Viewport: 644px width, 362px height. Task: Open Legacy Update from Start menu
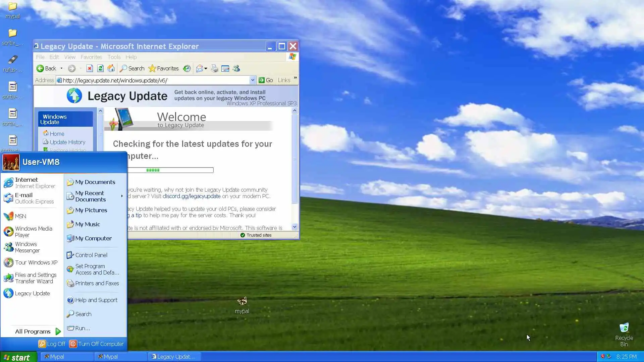(x=32, y=293)
